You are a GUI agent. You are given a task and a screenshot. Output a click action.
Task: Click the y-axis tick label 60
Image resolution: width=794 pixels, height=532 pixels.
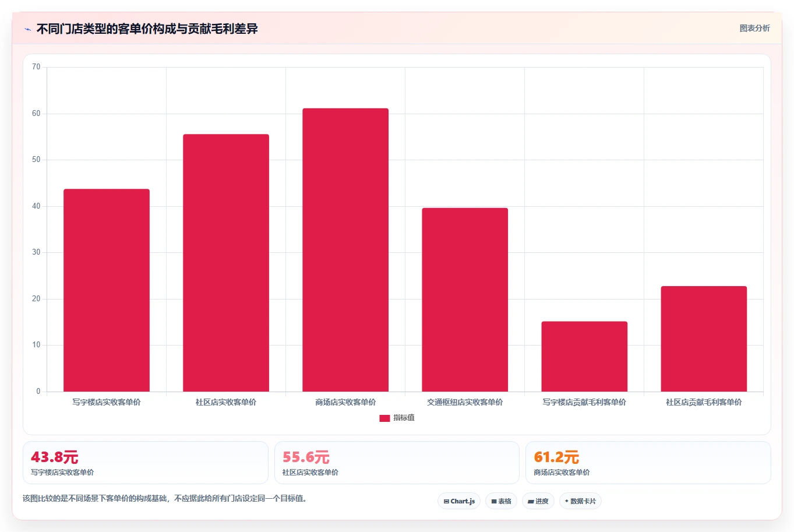[x=36, y=114]
